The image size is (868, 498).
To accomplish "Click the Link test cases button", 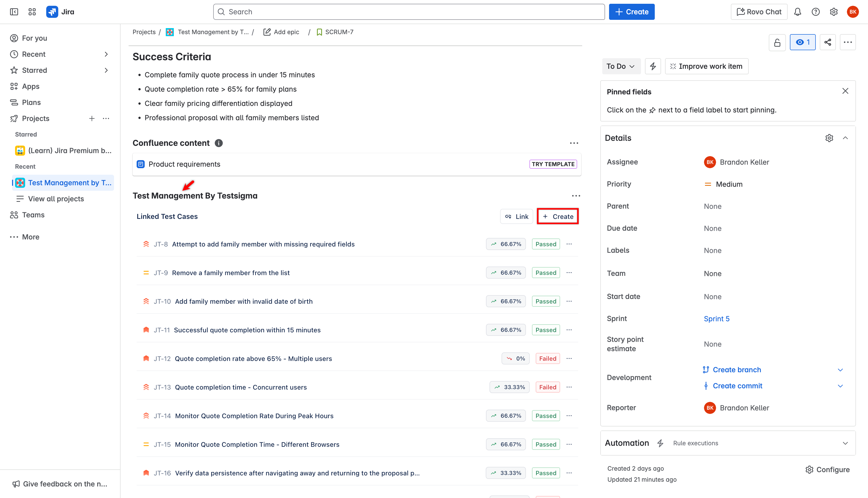I will 516,217.
